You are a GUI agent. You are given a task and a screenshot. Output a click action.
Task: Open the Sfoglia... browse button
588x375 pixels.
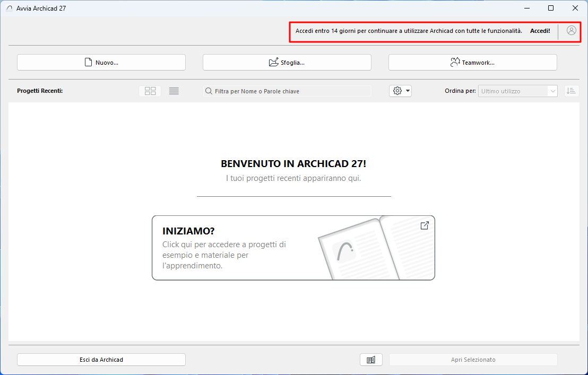[287, 63]
